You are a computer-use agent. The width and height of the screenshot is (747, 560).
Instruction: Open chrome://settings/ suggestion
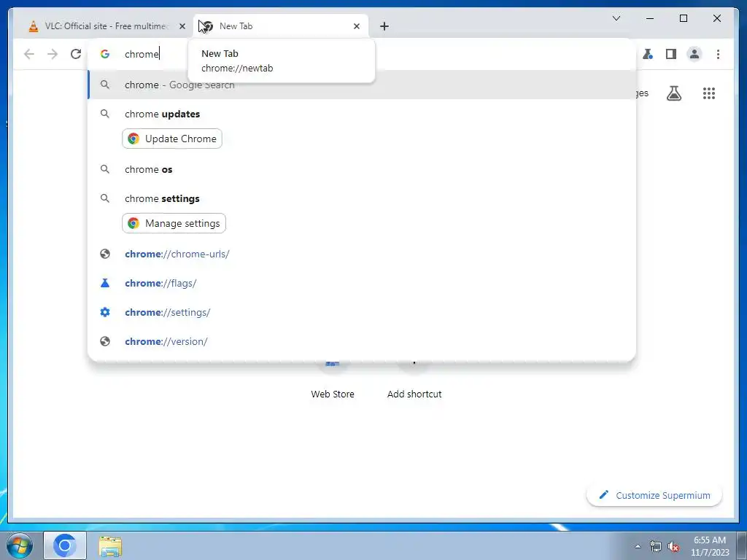[362, 312]
